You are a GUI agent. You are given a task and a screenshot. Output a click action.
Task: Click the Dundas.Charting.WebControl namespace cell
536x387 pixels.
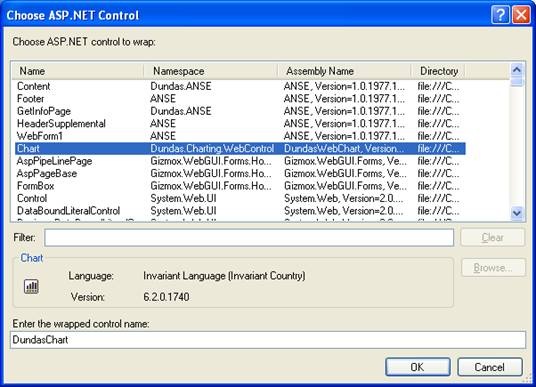[x=212, y=148]
